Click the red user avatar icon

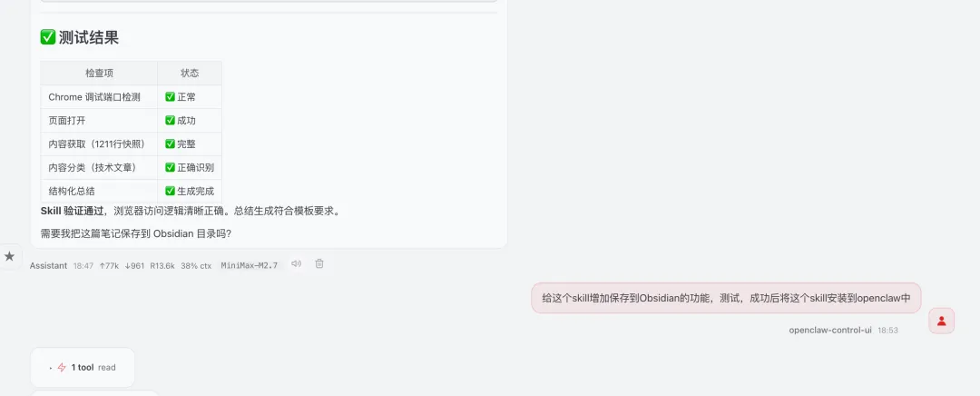[x=941, y=321]
